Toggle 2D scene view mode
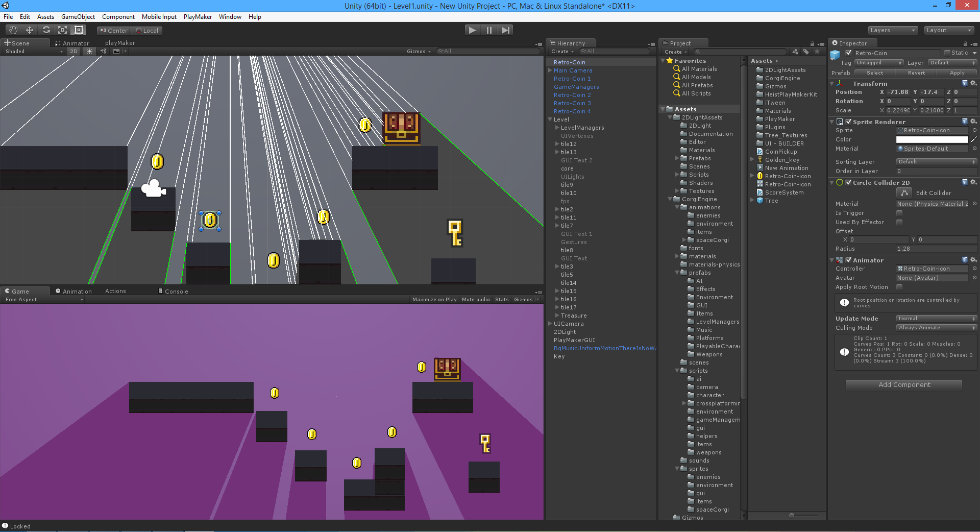This screenshot has height=532, width=980. (x=74, y=51)
